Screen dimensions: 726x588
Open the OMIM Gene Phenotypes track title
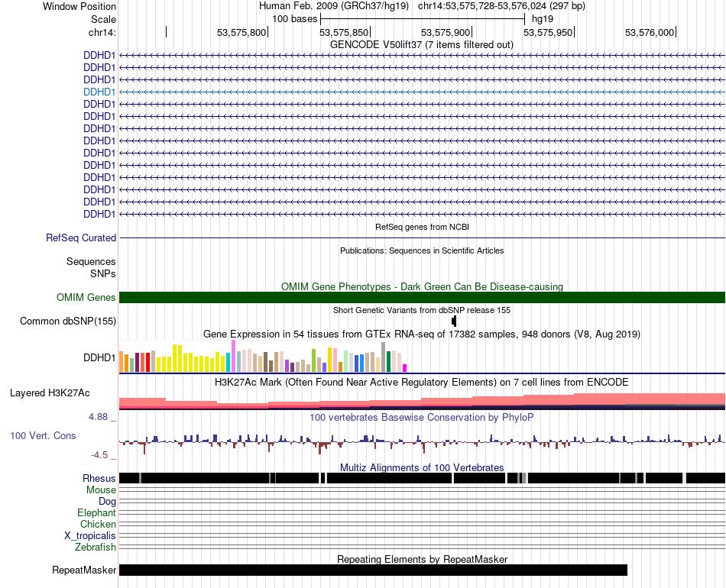point(422,287)
